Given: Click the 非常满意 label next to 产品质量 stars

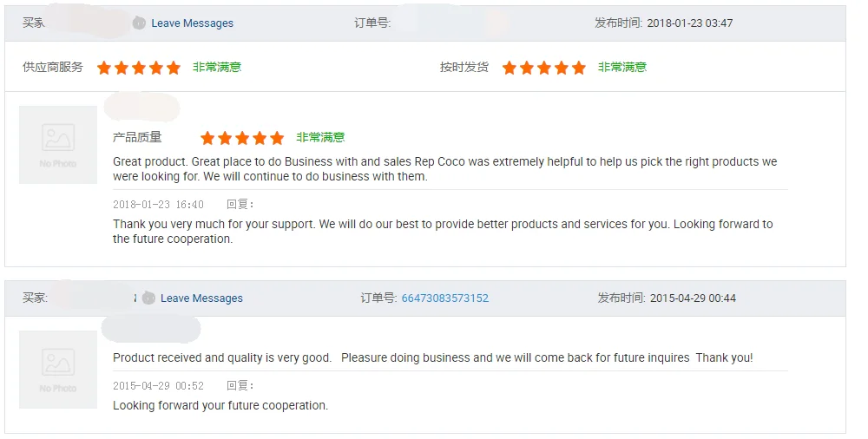Looking at the screenshot, I should tap(320, 137).
